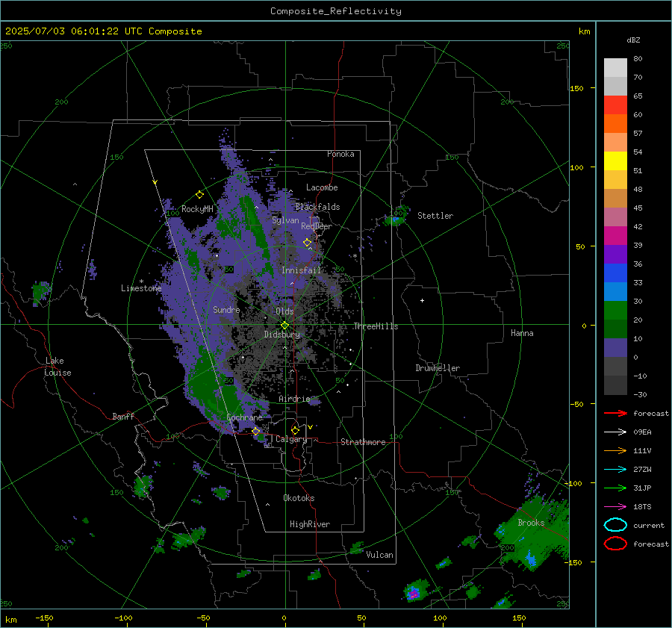Click the RedDeer city label

coord(317,226)
